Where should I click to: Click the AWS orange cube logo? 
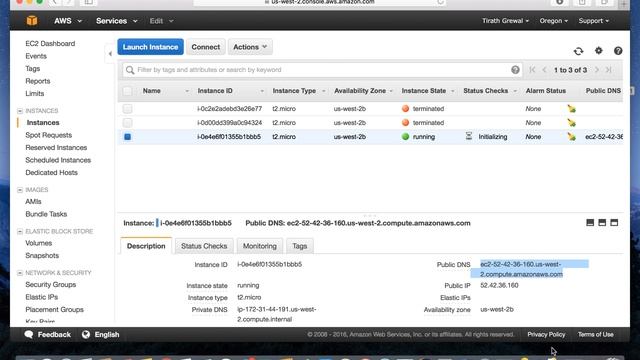click(32, 20)
